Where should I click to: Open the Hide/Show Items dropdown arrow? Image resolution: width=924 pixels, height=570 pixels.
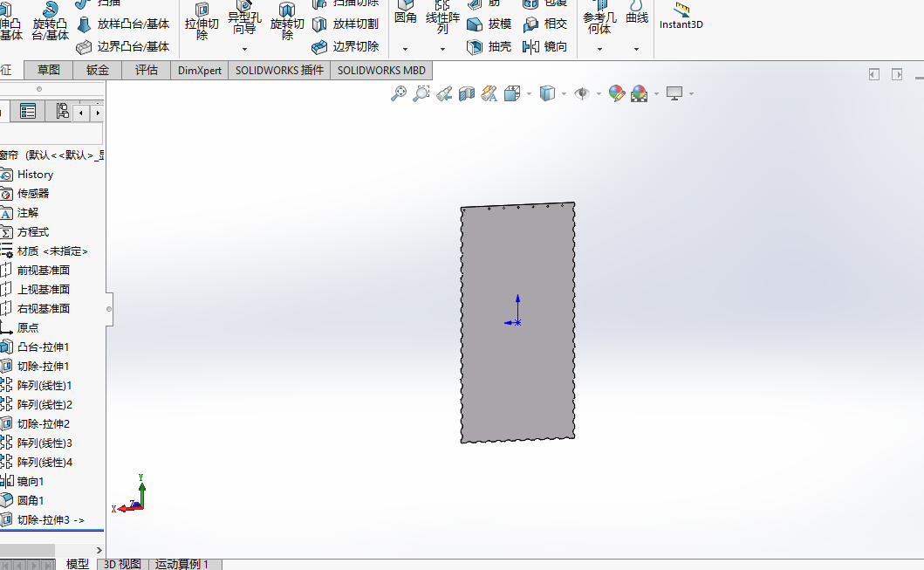point(599,93)
